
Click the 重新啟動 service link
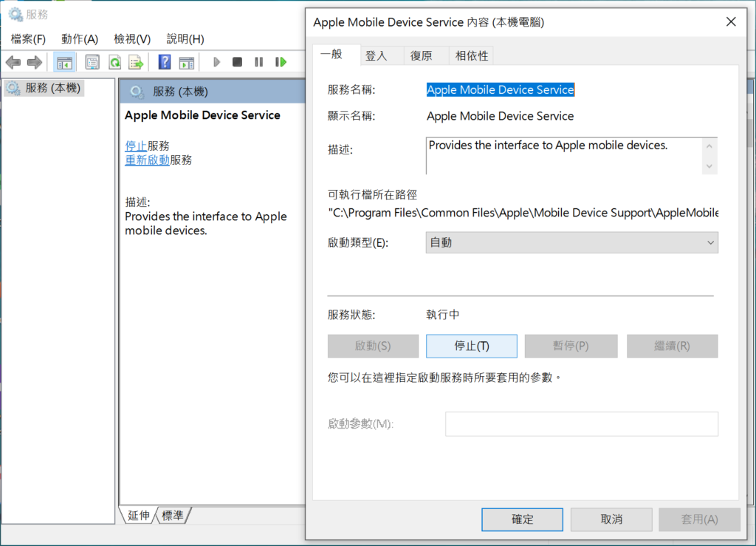click(147, 160)
